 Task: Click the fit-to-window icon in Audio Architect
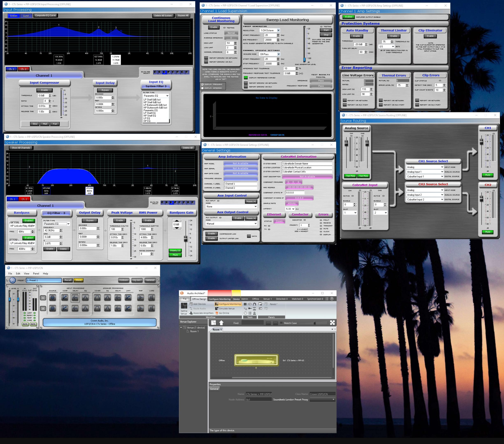(332, 323)
